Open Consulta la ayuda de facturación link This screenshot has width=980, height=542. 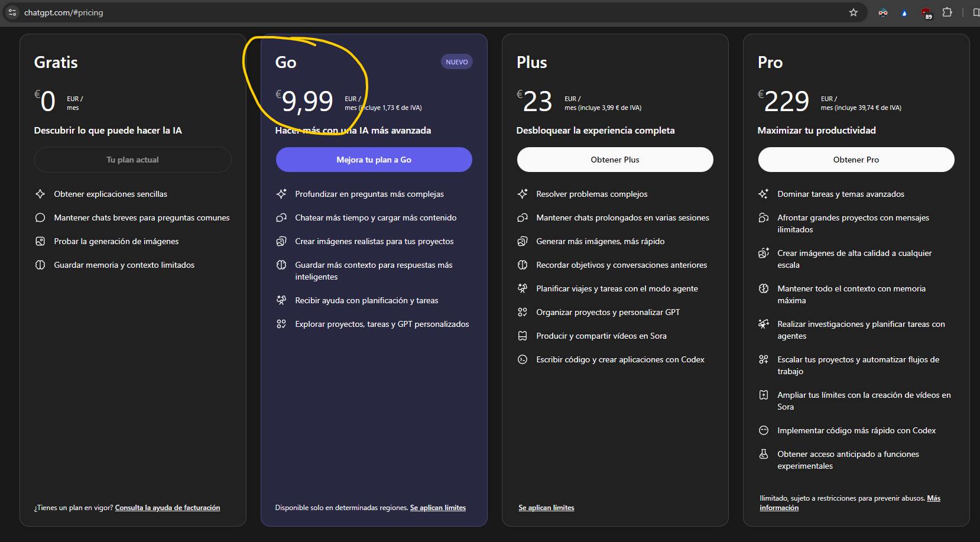click(x=167, y=508)
